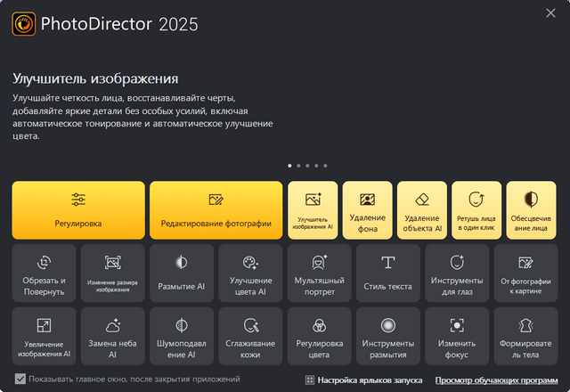Open Обесцвечивание лица tool
This screenshot has width=570, height=392.
coord(532,210)
